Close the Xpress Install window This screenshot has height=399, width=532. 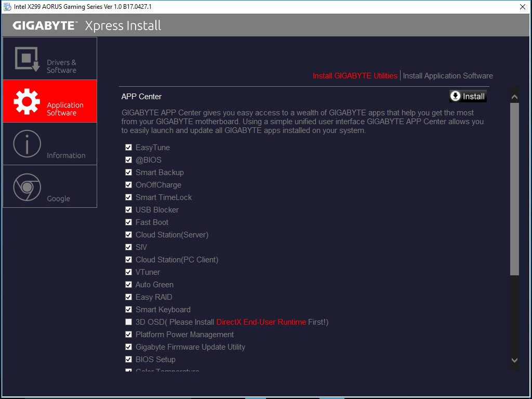pyautogui.click(x=522, y=7)
